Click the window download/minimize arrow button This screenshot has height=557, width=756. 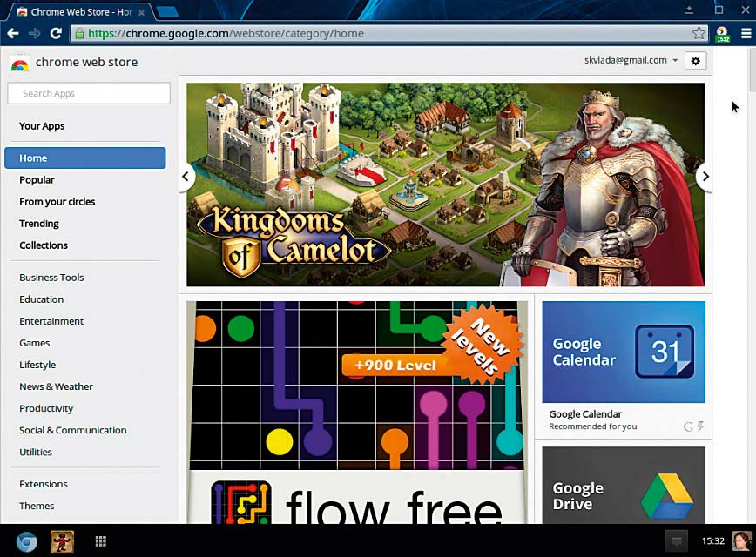pos(690,10)
